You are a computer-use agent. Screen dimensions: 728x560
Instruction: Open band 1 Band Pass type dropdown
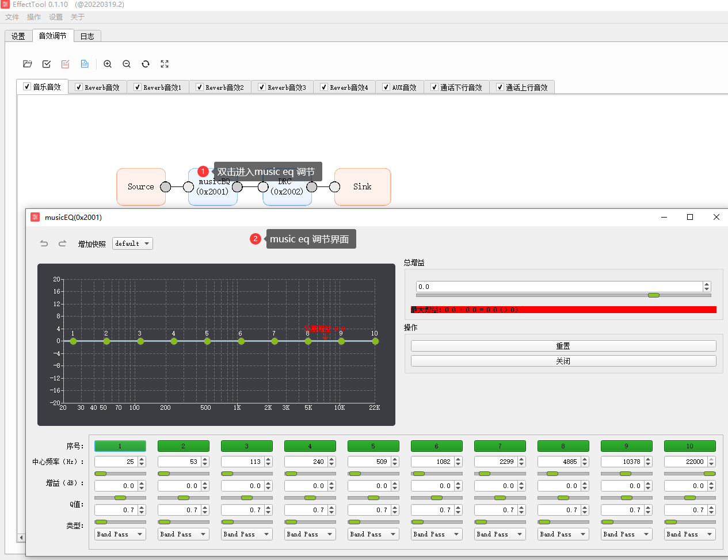[120, 534]
